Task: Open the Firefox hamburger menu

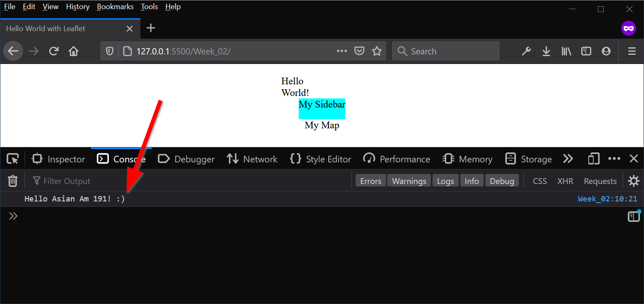Action: pyautogui.click(x=632, y=51)
